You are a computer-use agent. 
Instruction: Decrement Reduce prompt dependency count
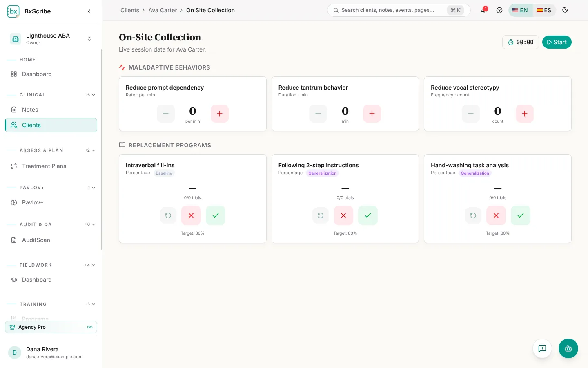166,114
